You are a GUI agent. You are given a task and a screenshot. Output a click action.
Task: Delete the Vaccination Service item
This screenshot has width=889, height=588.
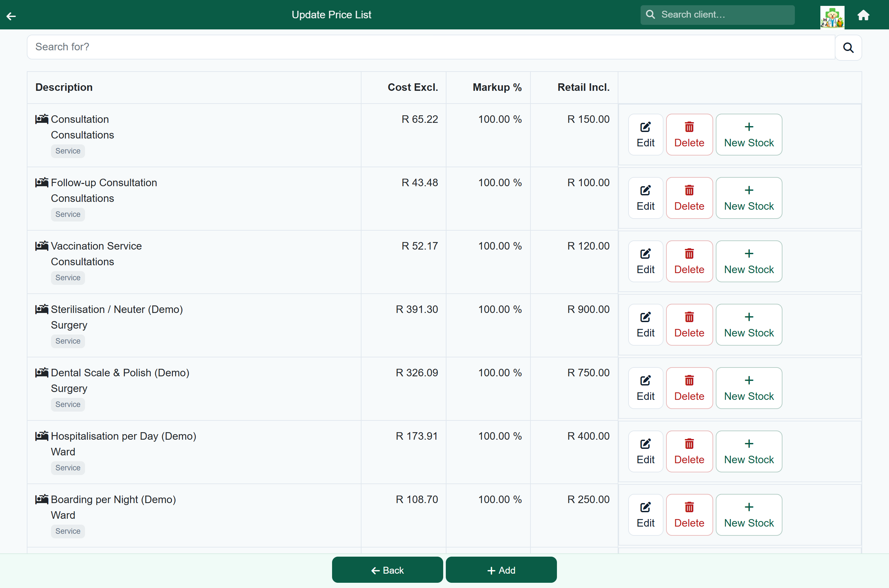689,261
